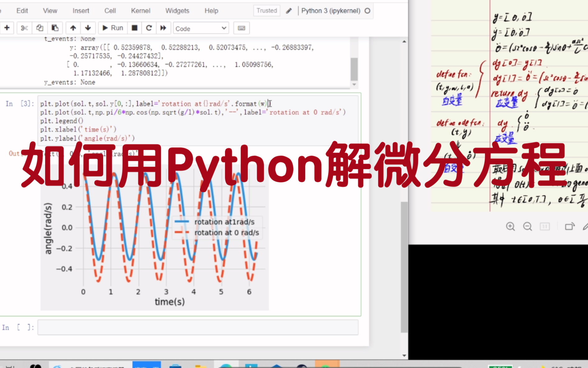588x368 pixels.
Task: Open the command palette keyboard icon
Action: 241,28
